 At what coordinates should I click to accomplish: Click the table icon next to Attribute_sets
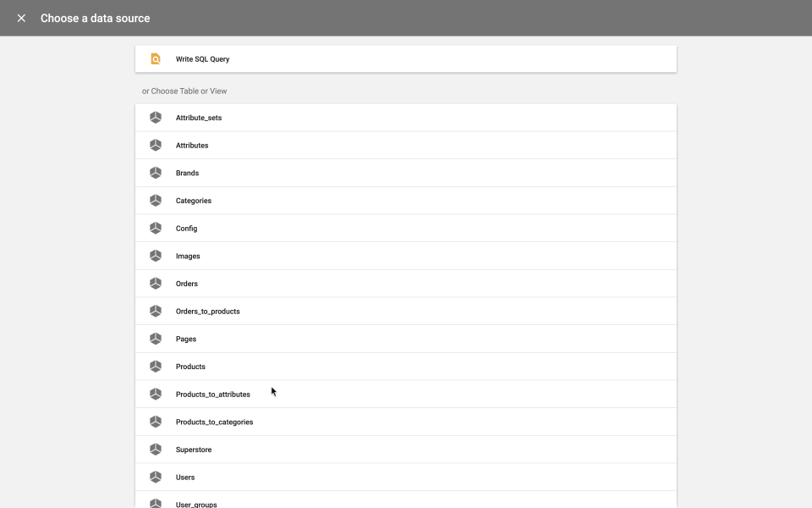pos(156,117)
